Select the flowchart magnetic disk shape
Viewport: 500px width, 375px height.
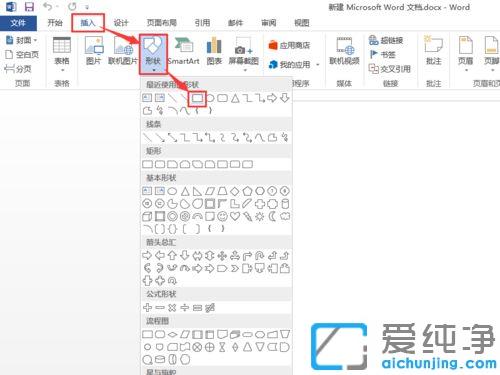click(160, 360)
